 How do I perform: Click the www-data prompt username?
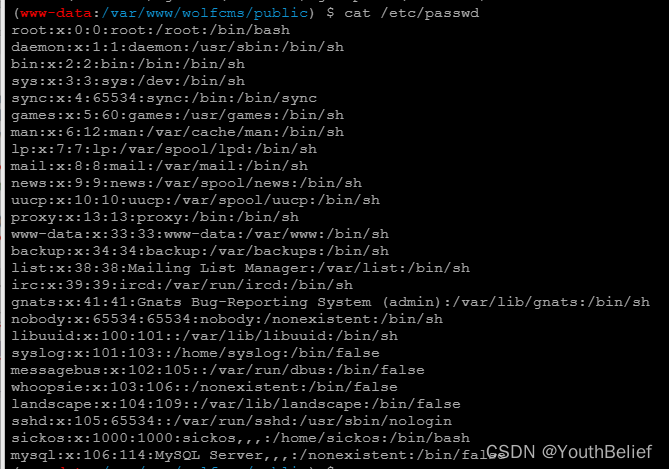(56, 13)
